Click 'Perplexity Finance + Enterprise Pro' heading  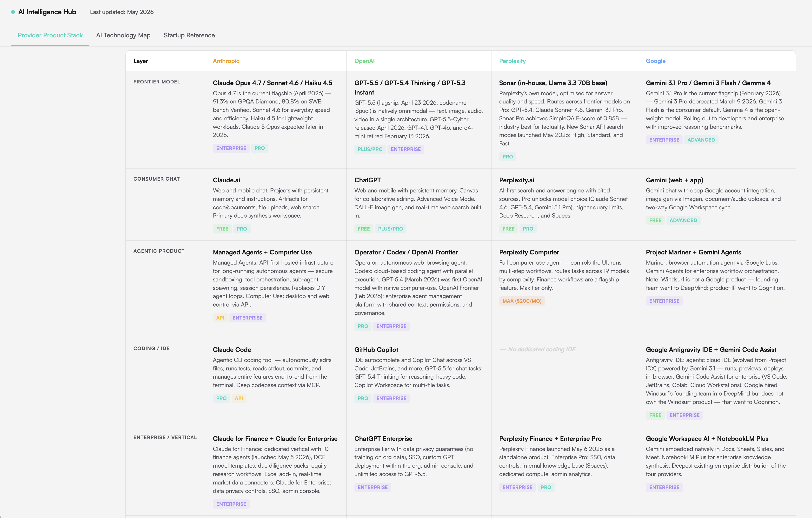[x=550, y=438]
